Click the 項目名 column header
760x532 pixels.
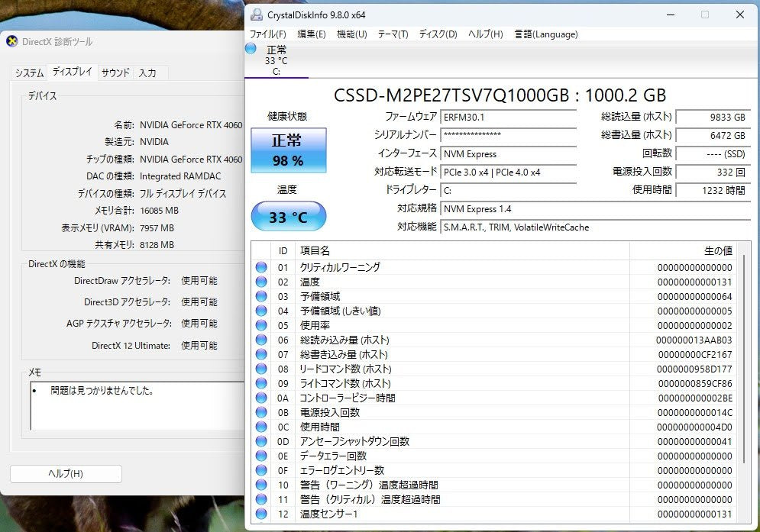coord(462,251)
